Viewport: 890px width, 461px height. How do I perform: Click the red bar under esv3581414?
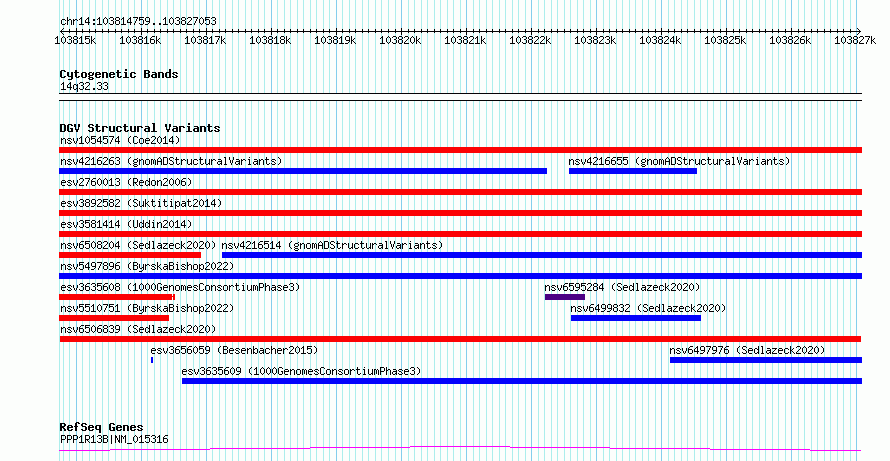pos(460,234)
